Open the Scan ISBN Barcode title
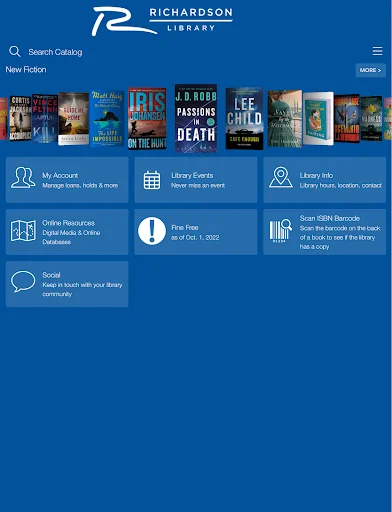 (329, 218)
